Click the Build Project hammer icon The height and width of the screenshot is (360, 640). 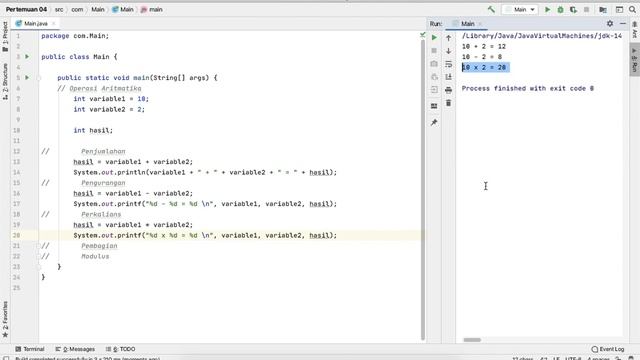[491, 9]
